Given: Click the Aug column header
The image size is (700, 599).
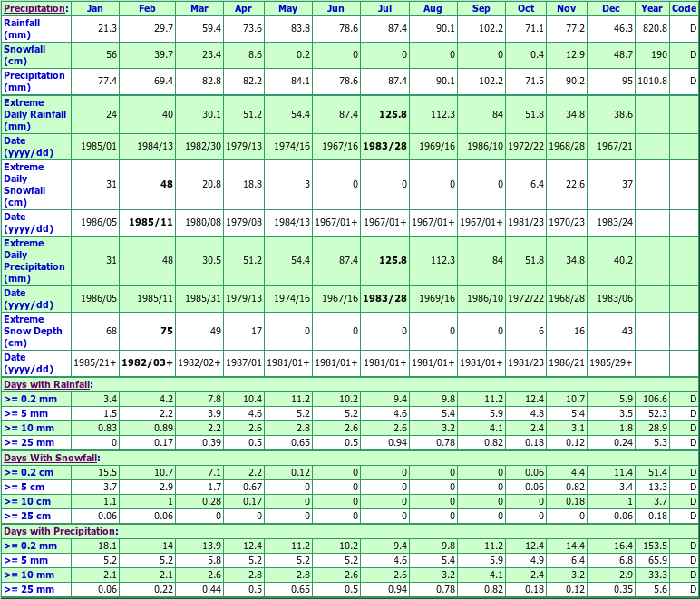Looking at the screenshot, I should pos(433,8).
